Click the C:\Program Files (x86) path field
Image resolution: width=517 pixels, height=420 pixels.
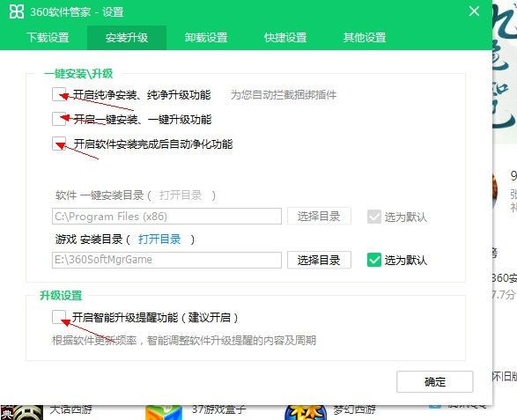(x=166, y=217)
